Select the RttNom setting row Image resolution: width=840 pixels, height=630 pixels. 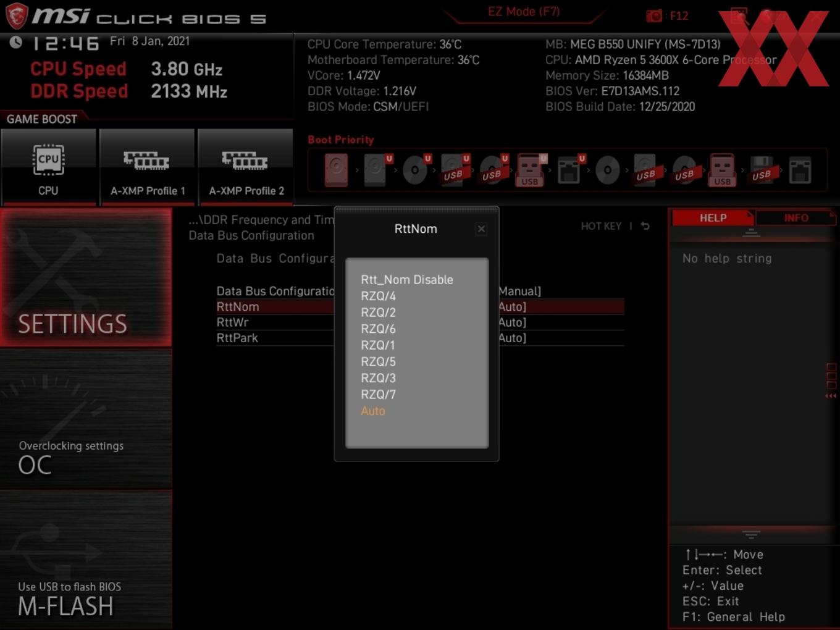420,307
